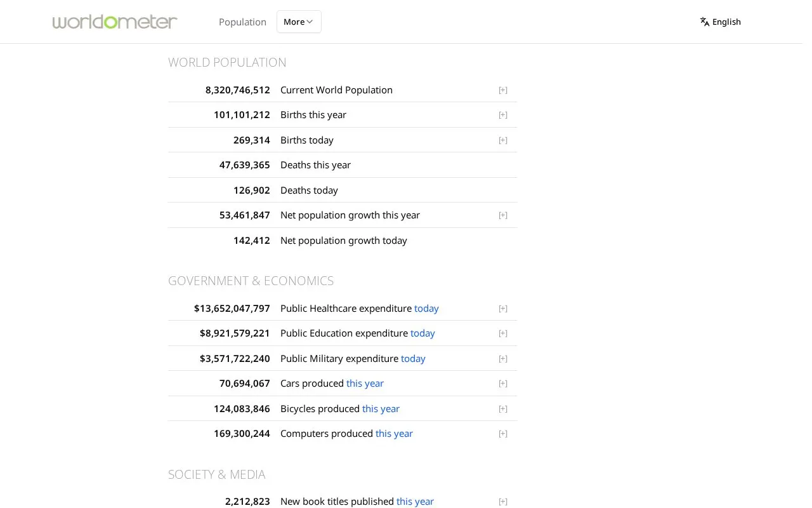Open the More dropdown menu

coord(299,22)
